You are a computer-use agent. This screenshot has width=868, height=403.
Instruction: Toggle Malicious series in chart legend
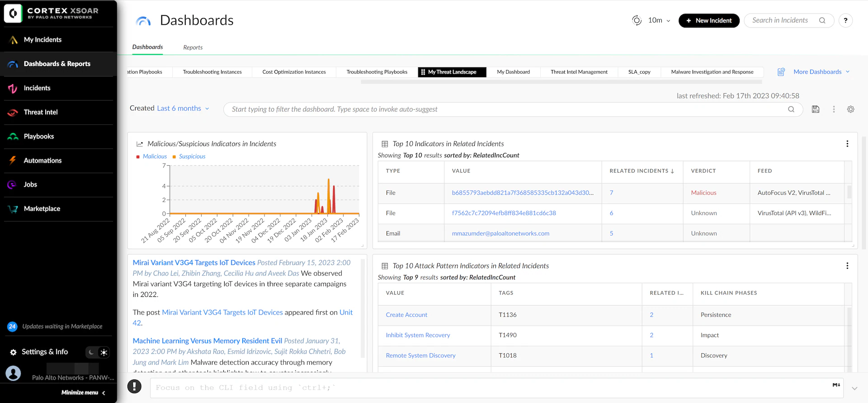pos(154,156)
